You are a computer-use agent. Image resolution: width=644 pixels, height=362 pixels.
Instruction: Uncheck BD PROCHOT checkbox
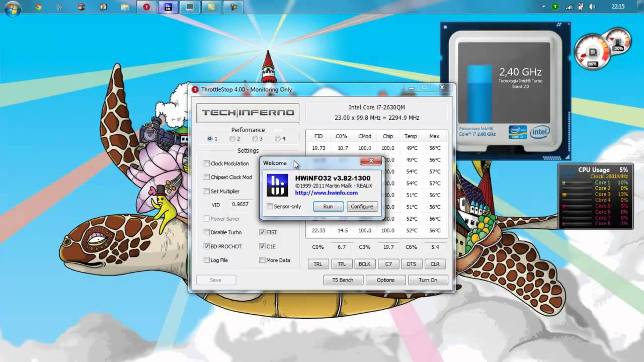pyautogui.click(x=207, y=246)
